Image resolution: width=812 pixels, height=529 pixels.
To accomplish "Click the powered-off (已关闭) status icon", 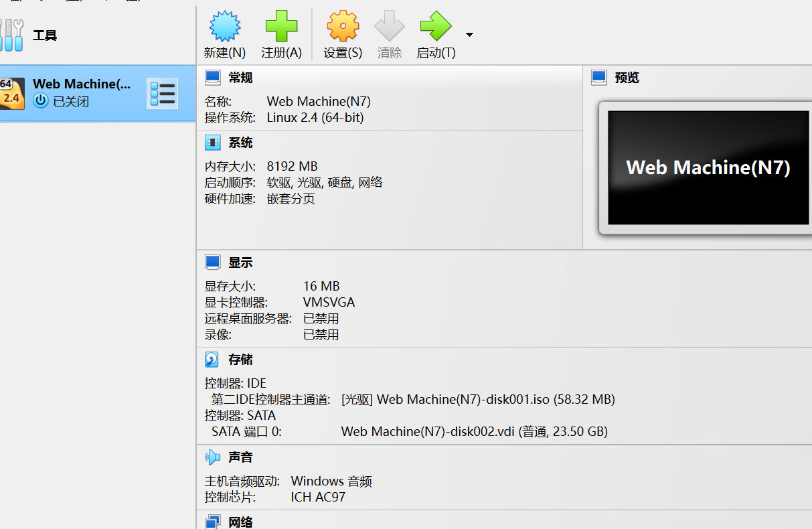I will point(41,101).
